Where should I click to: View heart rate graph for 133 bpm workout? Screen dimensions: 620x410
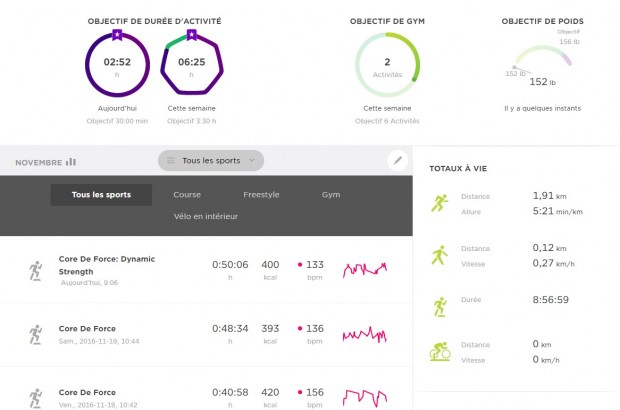[365, 270]
